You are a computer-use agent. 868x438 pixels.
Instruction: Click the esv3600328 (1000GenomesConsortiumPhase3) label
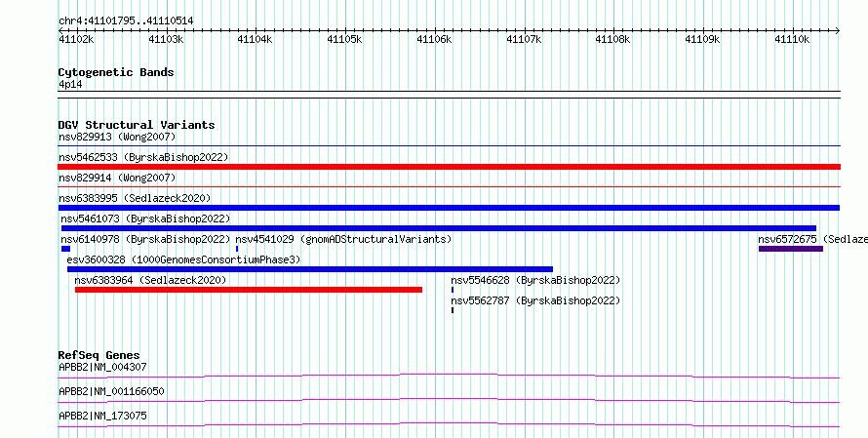coord(183,259)
